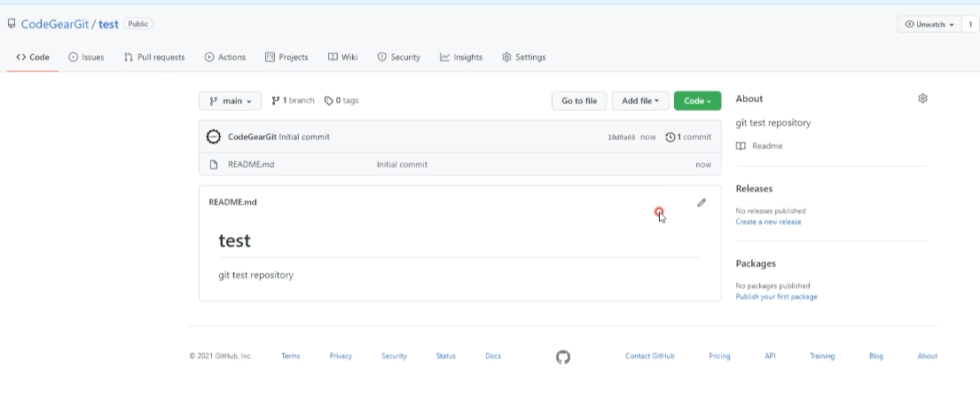Image resolution: width=980 pixels, height=415 pixels.
Task: Open the README.md file in file list
Action: point(251,164)
